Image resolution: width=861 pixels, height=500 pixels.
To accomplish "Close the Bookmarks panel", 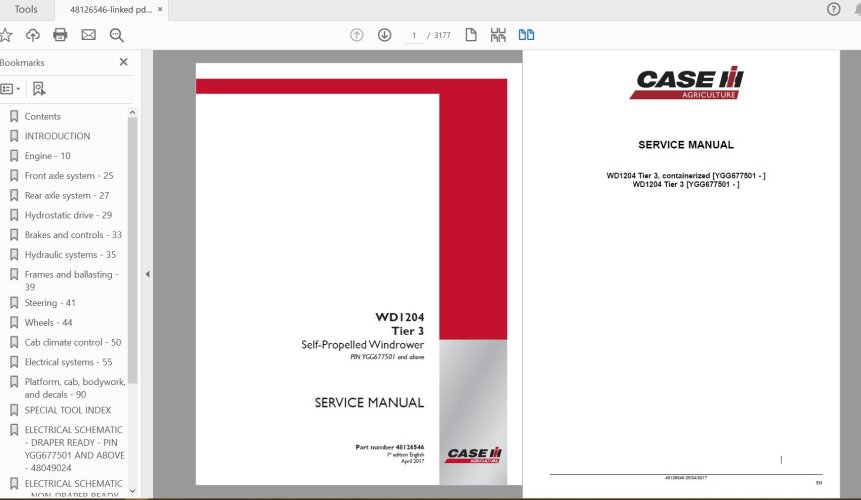I will coord(124,62).
